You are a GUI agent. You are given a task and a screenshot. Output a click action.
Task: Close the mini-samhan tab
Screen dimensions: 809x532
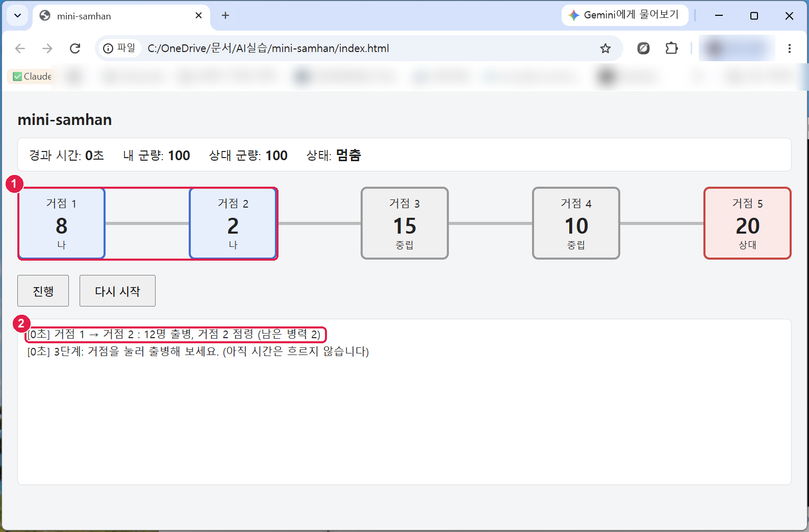click(x=198, y=15)
